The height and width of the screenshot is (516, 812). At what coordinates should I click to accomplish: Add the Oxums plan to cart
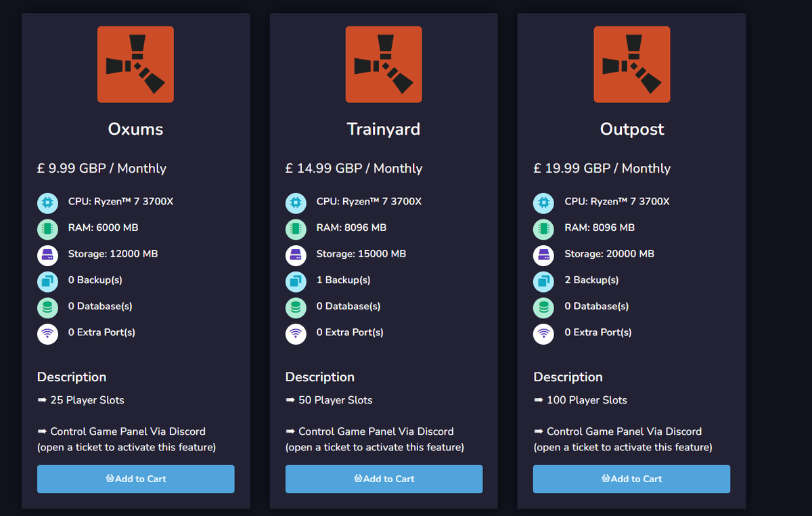[x=135, y=479]
